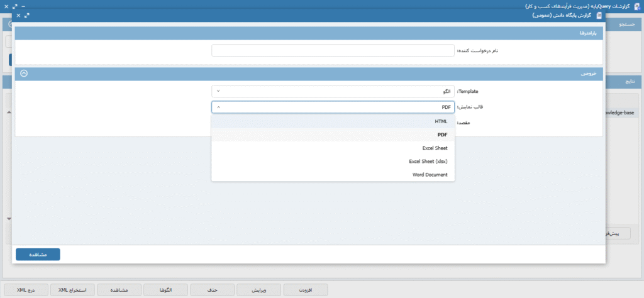Select HTML from the format list

(x=333, y=121)
